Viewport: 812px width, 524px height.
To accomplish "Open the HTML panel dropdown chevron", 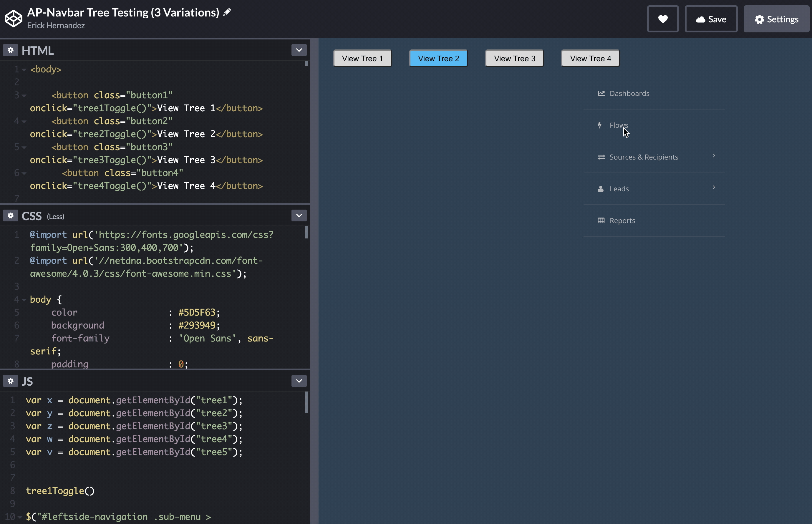I will 299,50.
